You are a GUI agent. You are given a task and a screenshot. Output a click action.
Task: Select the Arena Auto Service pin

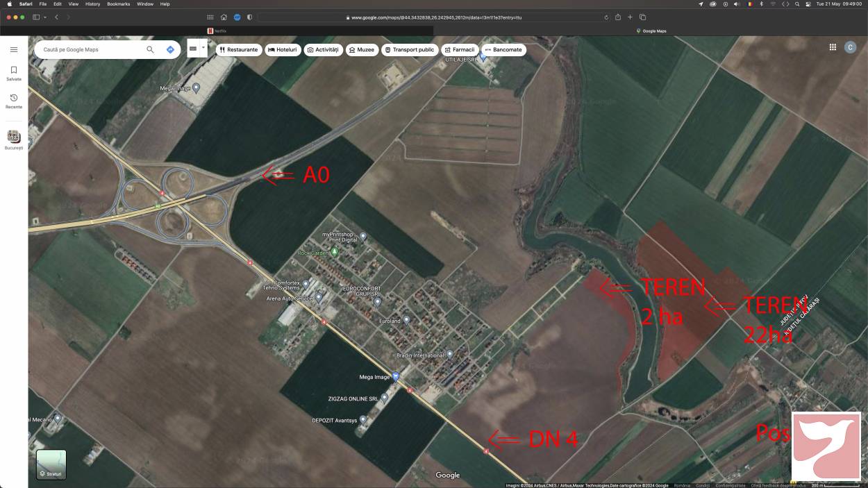(x=319, y=298)
